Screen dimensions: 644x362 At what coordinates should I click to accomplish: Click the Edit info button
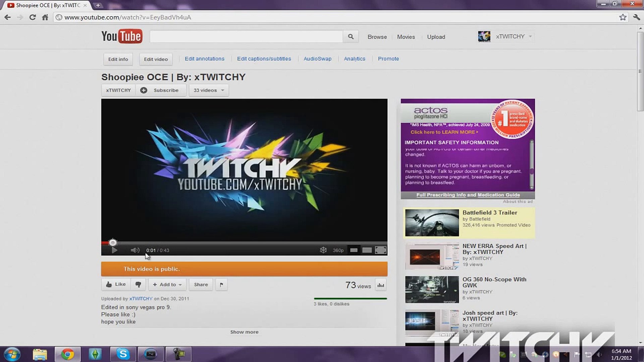118,59
